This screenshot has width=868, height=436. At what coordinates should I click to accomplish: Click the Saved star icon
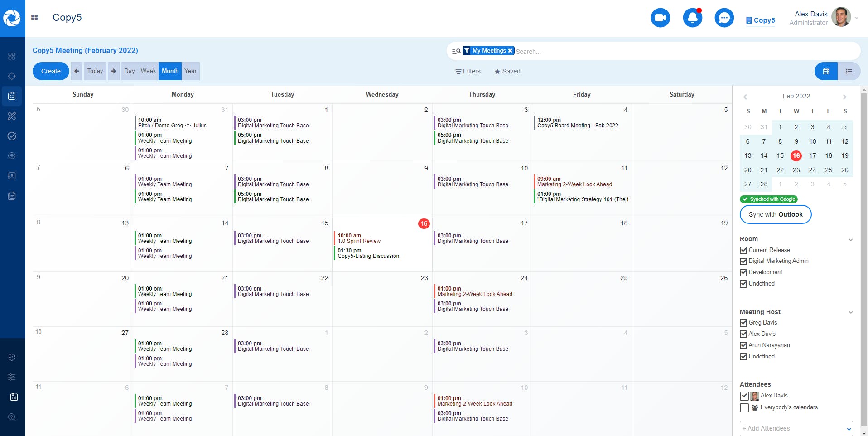click(497, 72)
